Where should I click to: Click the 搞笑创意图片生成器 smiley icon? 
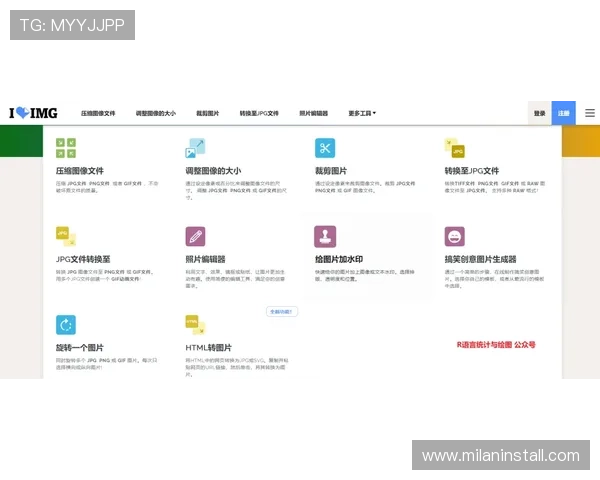click(x=455, y=236)
